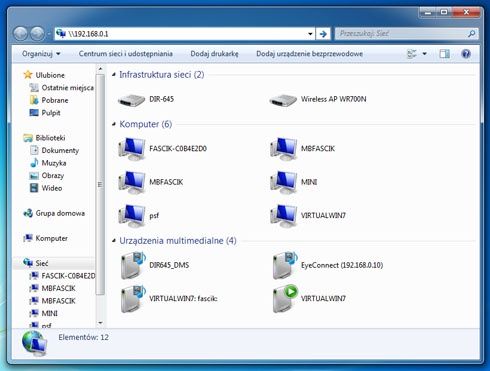Viewport: 490px width, 371px height.
Task: Collapse the Urządzenia multimedialne (4) group
Action: point(114,241)
